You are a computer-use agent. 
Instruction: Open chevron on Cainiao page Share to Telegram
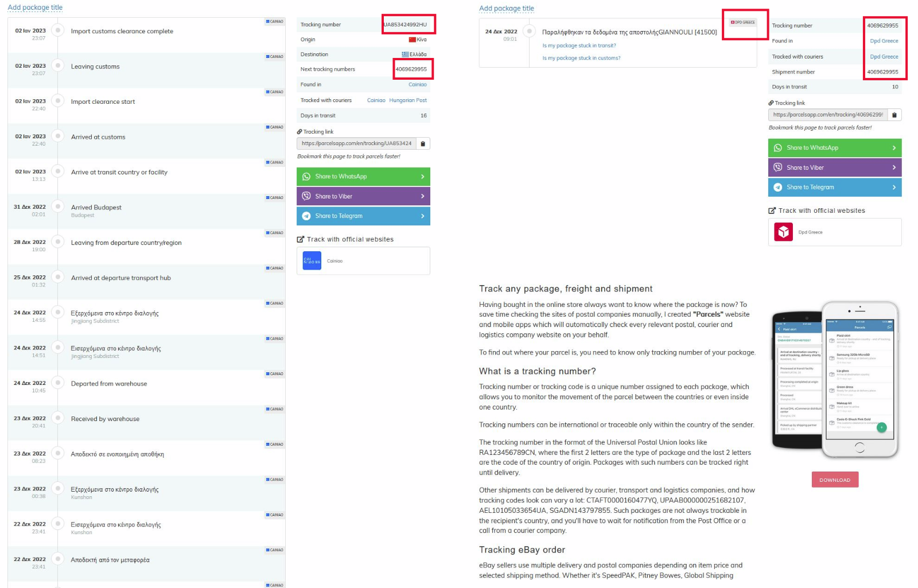click(x=423, y=216)
